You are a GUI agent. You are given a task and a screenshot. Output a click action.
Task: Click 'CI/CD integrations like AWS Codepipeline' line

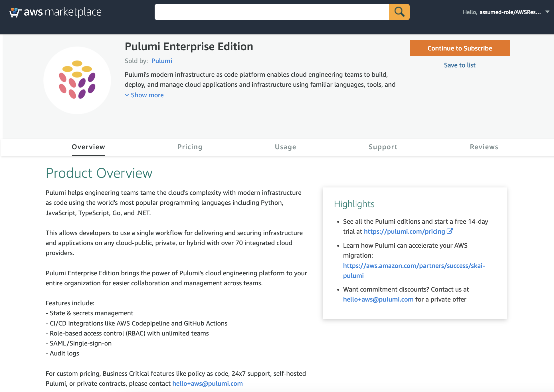point(137,323)
